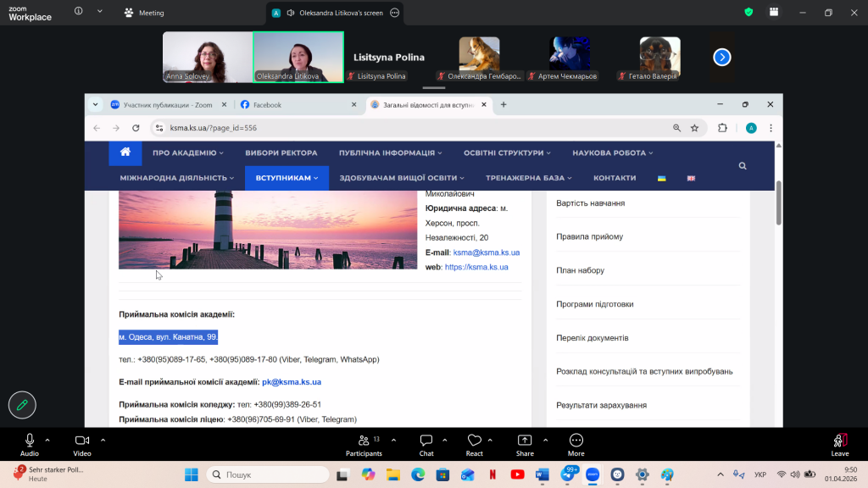Click the React heart icon
The width and height of the screenshot is (868, 488).
pos(474,441)
